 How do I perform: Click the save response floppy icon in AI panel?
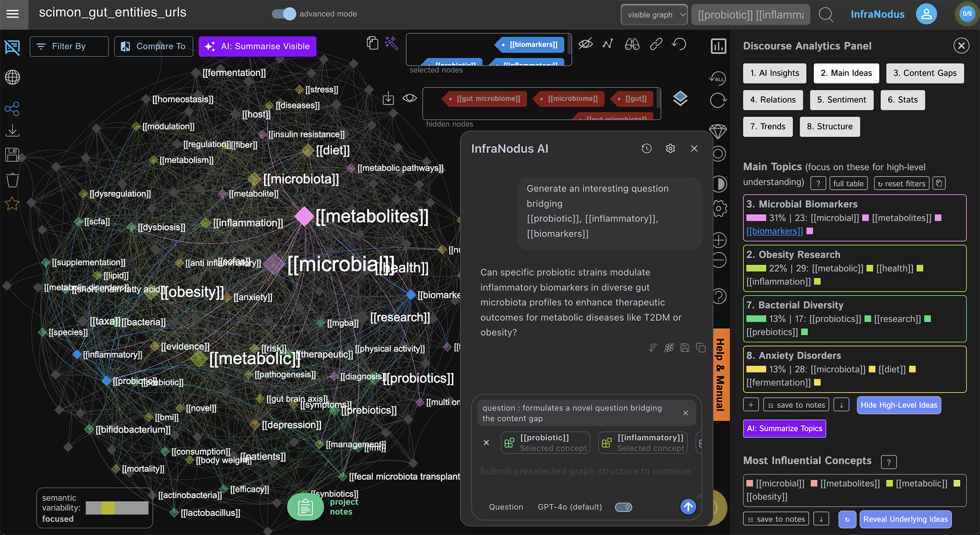685,348
